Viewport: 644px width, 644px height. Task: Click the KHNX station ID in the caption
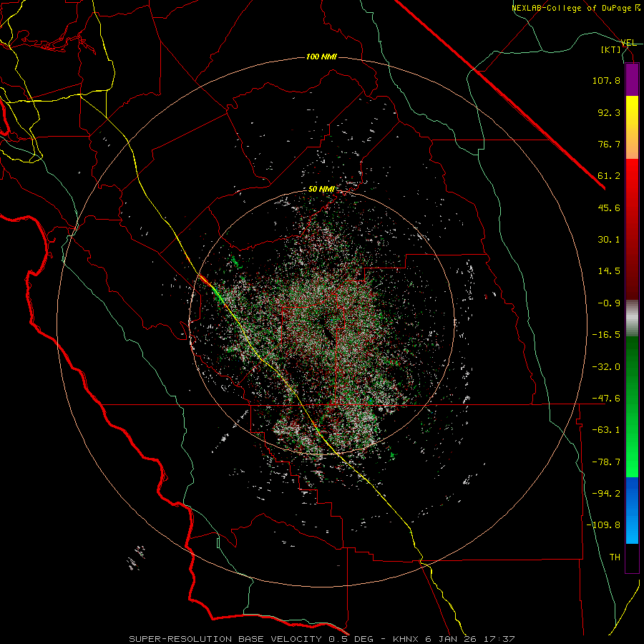406,639
